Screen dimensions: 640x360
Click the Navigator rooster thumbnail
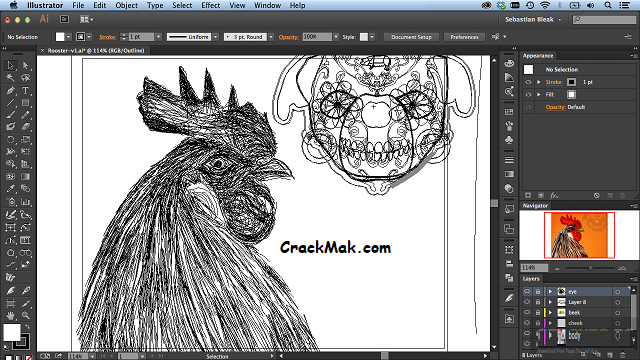[579, 235]
